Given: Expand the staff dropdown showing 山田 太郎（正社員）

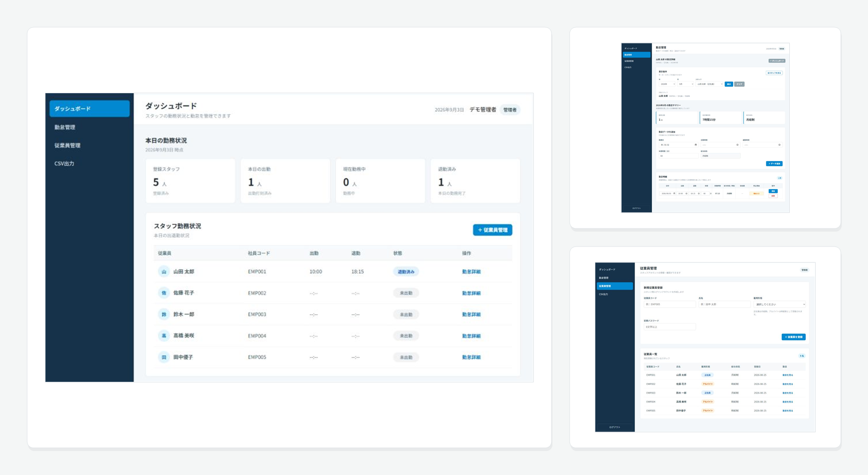Looking at the screenshot, I should click(x=709, y=84).
